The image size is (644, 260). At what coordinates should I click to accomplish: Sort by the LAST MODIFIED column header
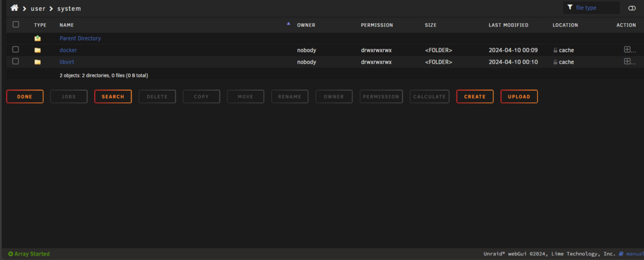509,25
